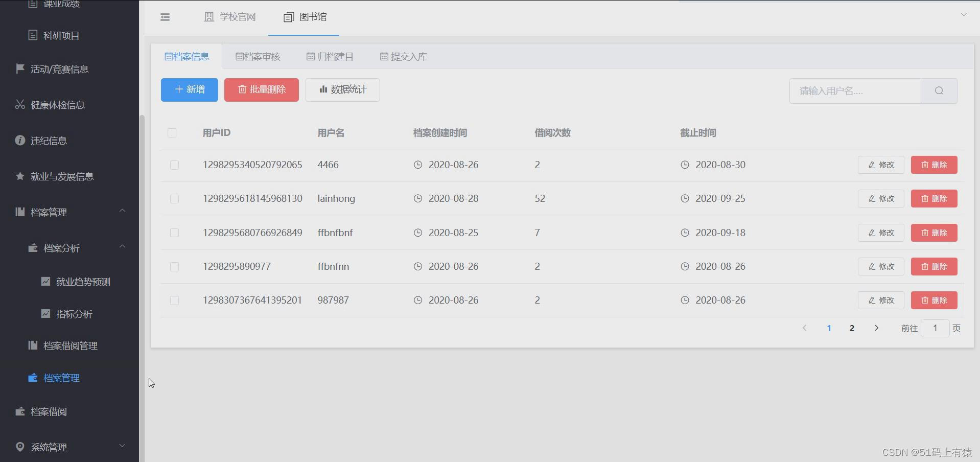Select the row checkbox for lainhong
The width and height of the screenshot is (980, 462).
pos(174,199)
